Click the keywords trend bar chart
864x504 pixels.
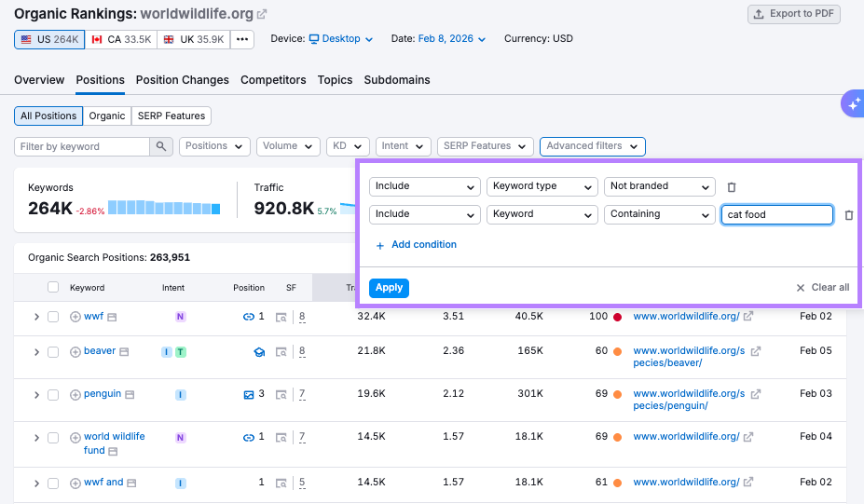163,208
